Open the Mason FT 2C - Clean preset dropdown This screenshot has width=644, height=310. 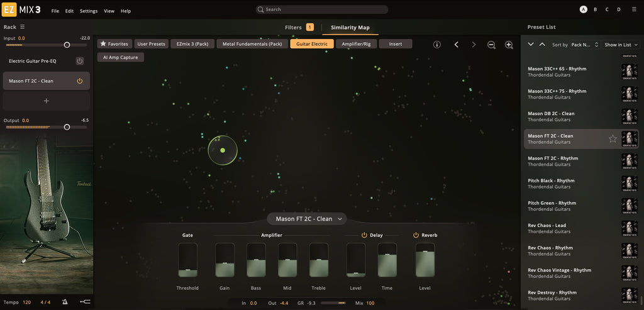307,219
